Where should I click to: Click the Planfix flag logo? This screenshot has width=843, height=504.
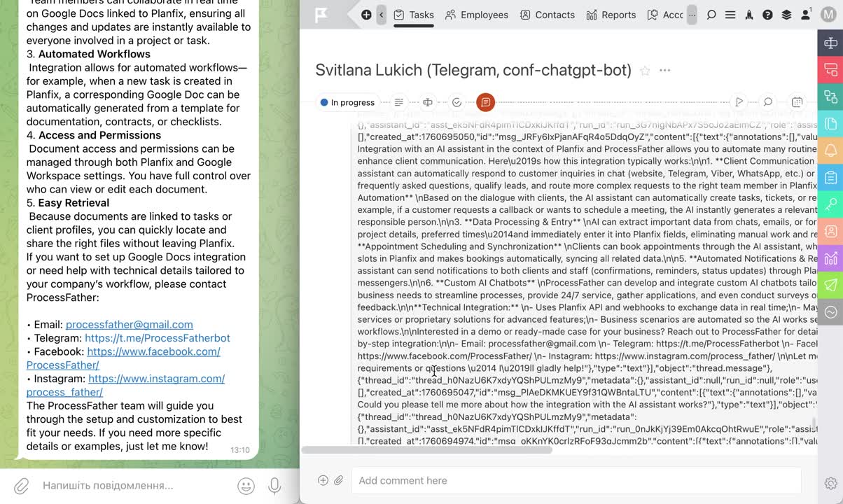[x=321, y=15]
